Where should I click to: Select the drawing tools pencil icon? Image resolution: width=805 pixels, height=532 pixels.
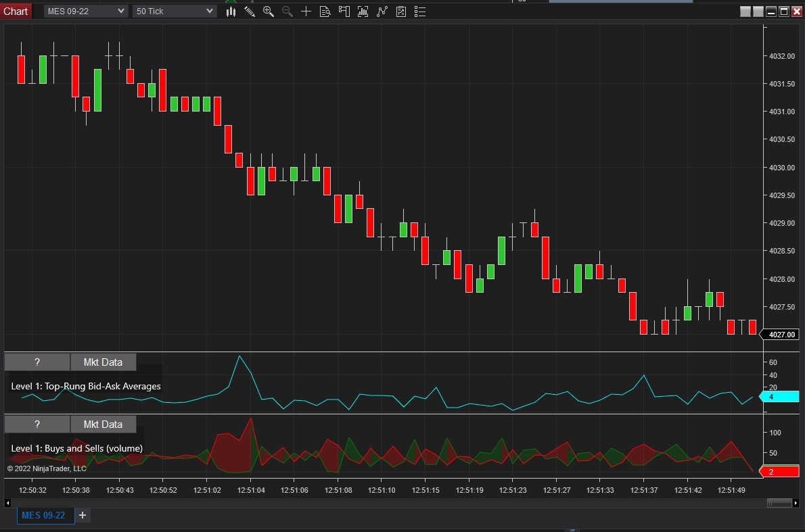point(250,11)
